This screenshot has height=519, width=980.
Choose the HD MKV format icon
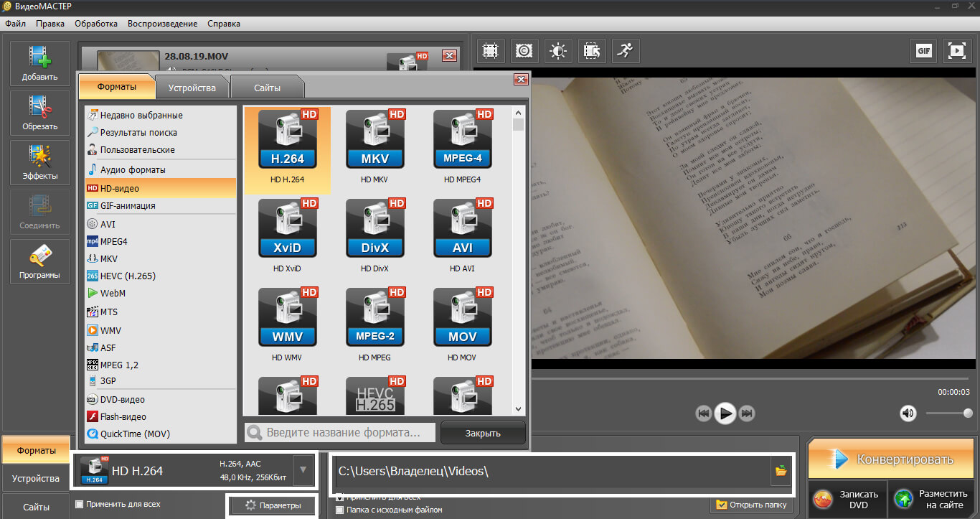click(x=375, y=139)
